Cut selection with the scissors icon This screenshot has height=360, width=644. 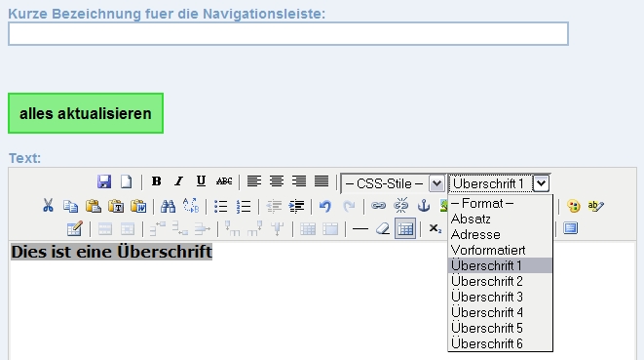(48, 205)
